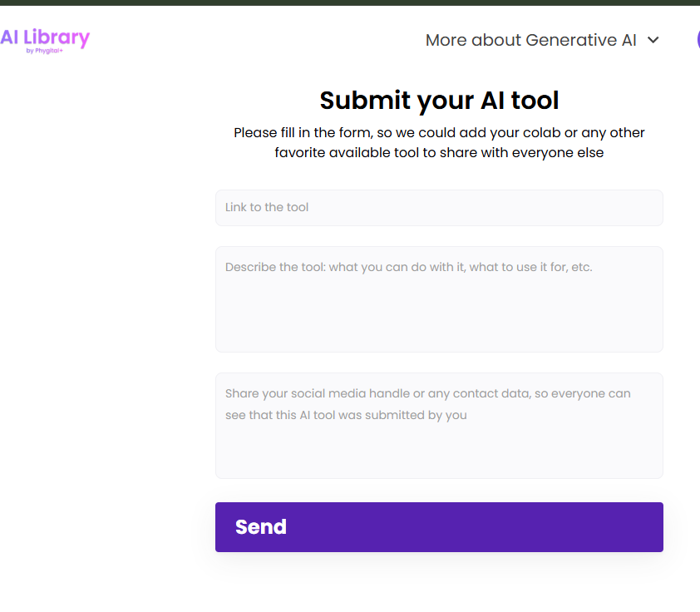Viewport: 700px width, 612px height.
Task: Click the 'Generative AI' words in the header menu
Action: point(581,40)
